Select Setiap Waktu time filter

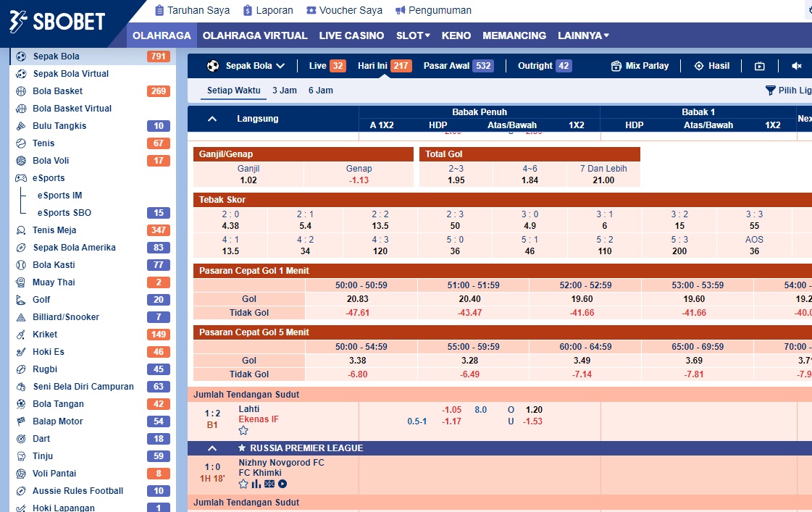coord(233,90)
